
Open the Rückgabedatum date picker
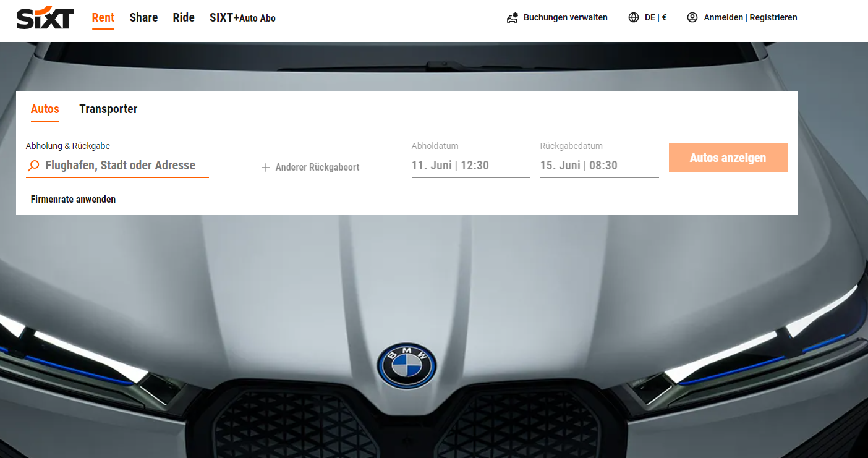[x=598, y=165]
